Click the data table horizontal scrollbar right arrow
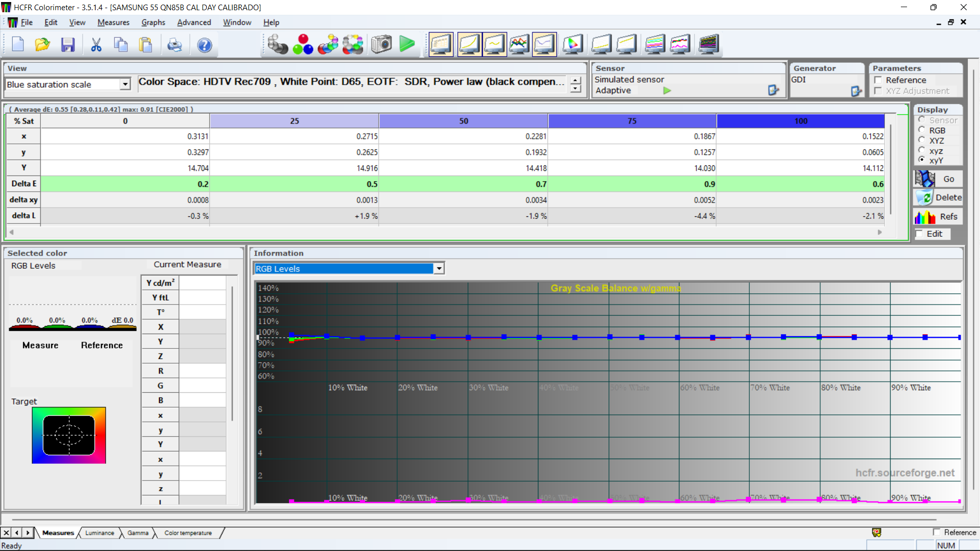Image resolution: width=980 pixels, height=551 pixels. pos(880,232)
